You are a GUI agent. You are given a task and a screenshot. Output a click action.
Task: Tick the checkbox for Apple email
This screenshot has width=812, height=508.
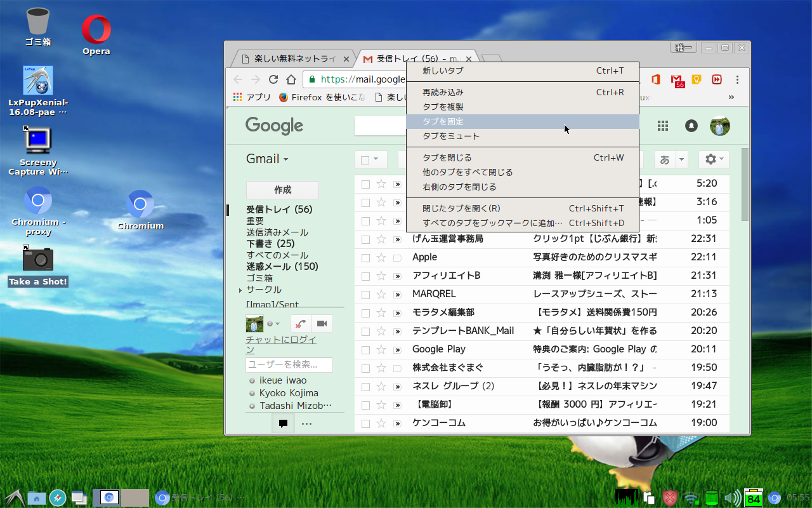[x=365, y=258]
